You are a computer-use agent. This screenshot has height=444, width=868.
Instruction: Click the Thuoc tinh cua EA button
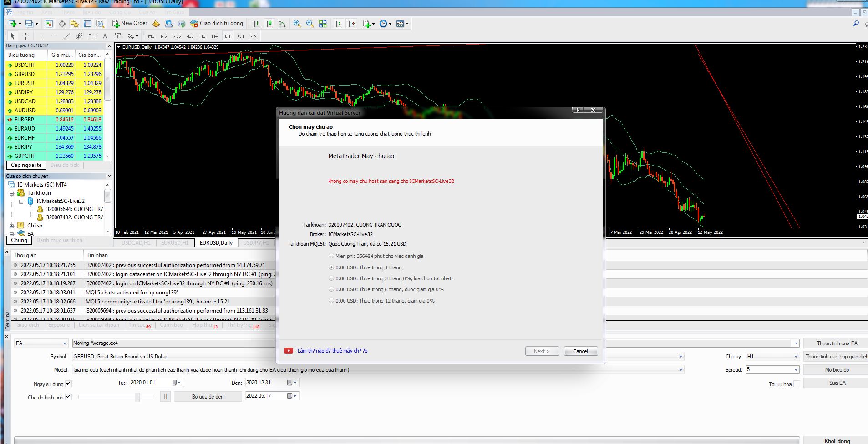point(837,343)
